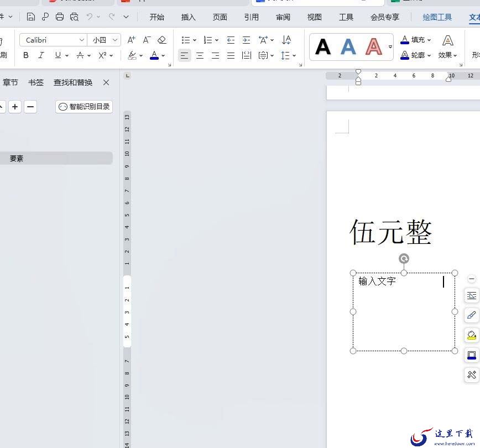The height and width of the screenshot is (448, 480).
Task: Justify text alignment
Action: [x=231, y=55]
